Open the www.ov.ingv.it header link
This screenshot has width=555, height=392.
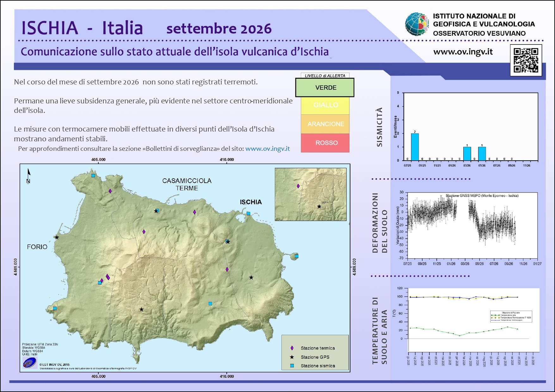point(463,52)
